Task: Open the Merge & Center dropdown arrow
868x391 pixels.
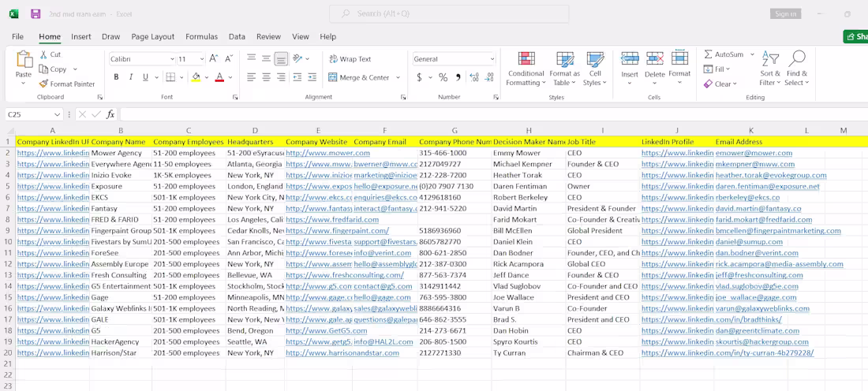Action: [x=398, y=77]
